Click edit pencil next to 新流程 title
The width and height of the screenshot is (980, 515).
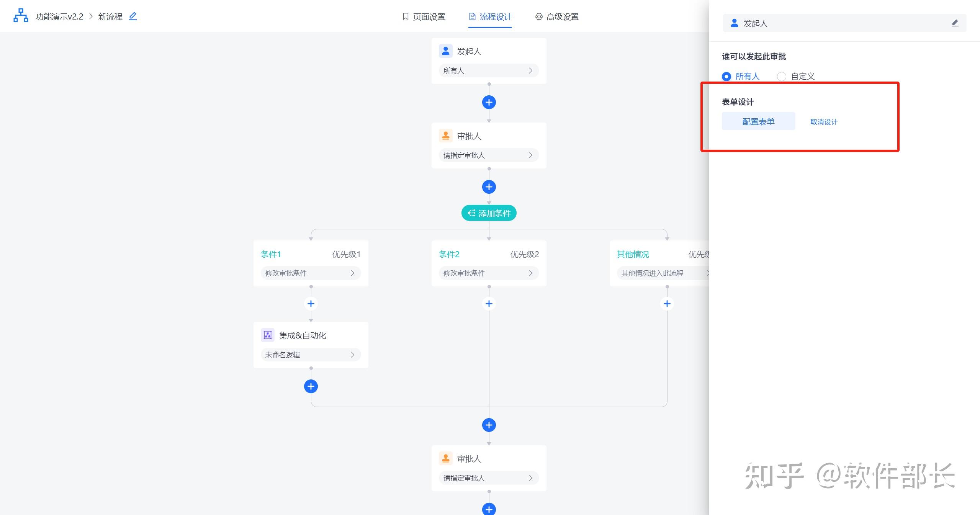pyautogui.click(x=133, y=16)
